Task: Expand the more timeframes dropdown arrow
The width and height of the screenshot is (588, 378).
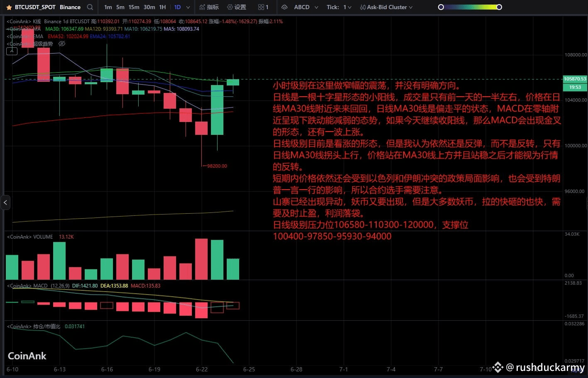Action: coord(188,7)
